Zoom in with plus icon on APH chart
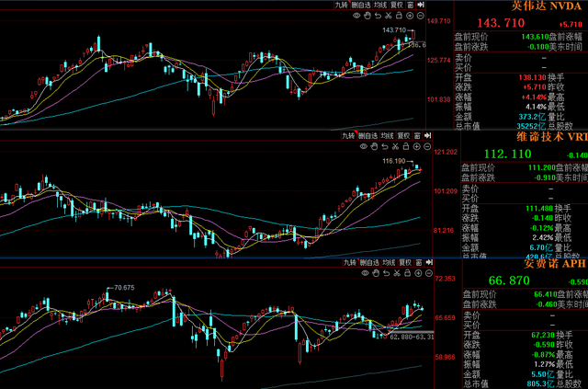 click(x=419, y=273)
